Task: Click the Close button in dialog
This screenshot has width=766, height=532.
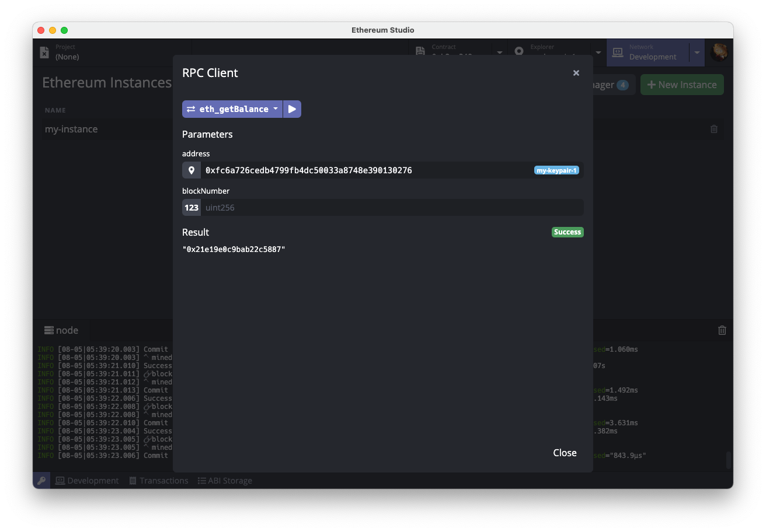Action: coord(565,453)
